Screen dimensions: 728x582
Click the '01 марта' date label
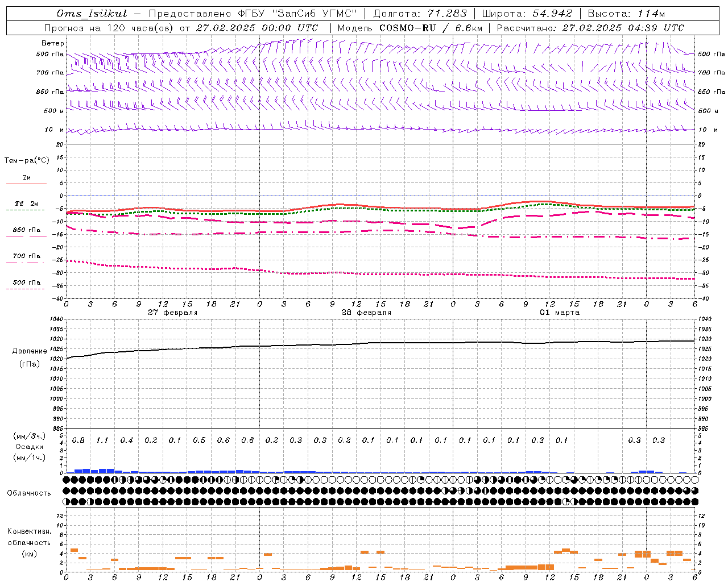tap(560, 313)
